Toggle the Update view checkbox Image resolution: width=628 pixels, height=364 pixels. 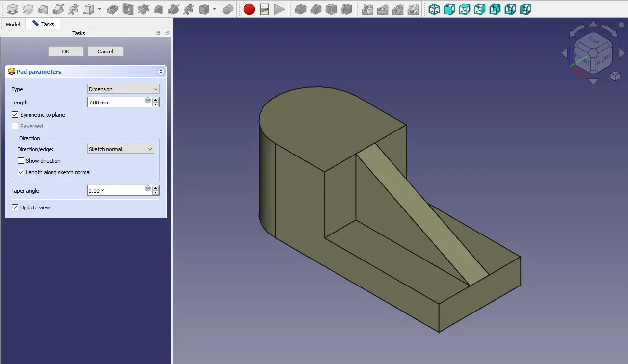click(x=15, y=208)
